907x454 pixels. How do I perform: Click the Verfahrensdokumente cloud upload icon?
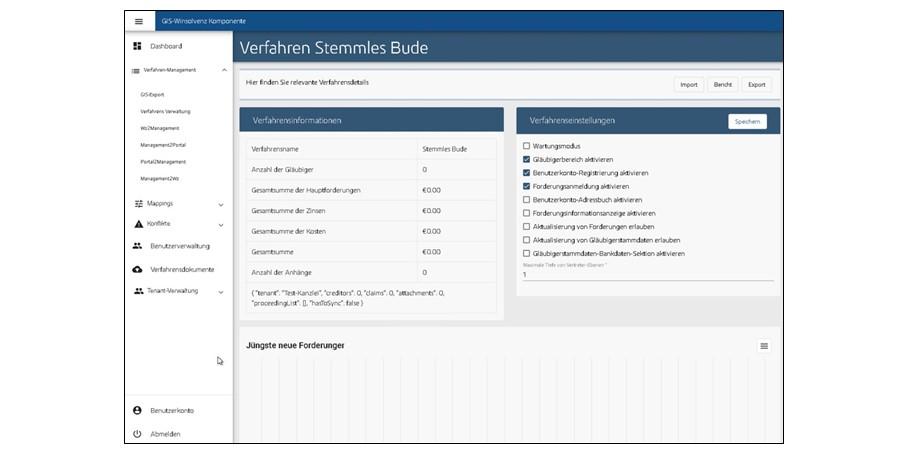tap(137, 269)
